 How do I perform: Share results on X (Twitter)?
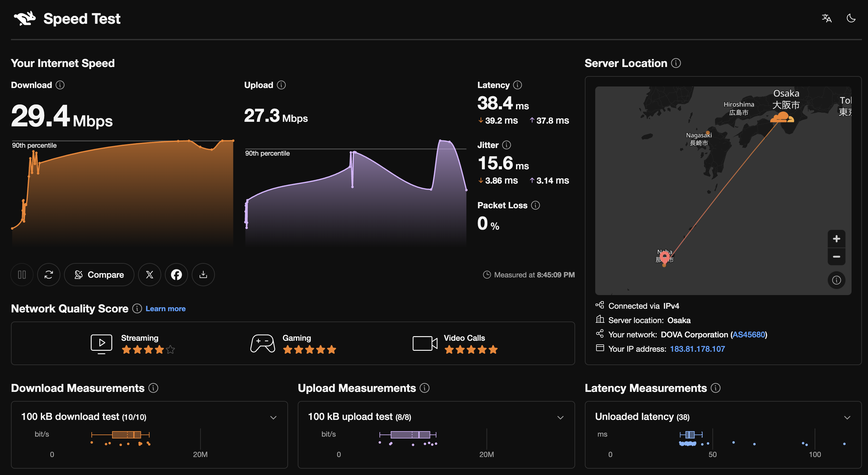150,275
